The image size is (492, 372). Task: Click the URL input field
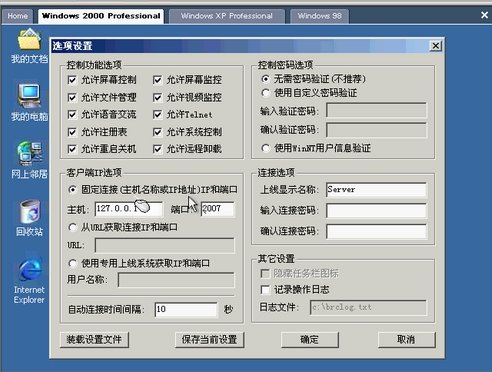pos(165,245)
